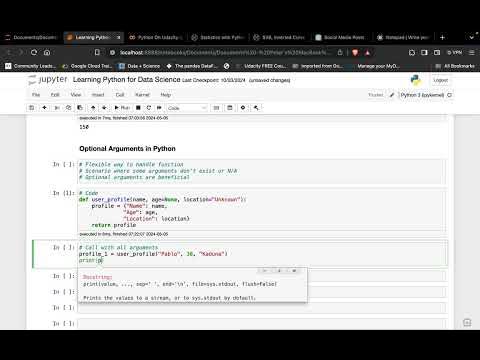The width and height of the screenshot is (480, 360).
Task: Click the Logout button
Action: coord(440,80)
